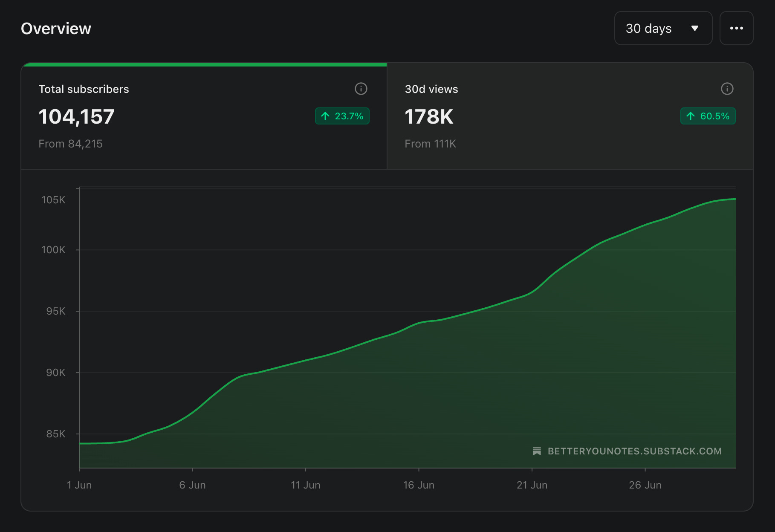
Task: Click the up arrow in 60.5% badge
Action: (691, 116)
